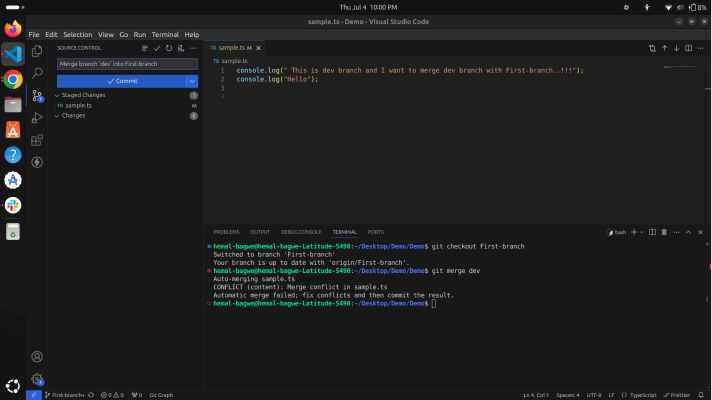Toggle view as tree in Source Control header

pyautogui.click(x=145, y=48)
